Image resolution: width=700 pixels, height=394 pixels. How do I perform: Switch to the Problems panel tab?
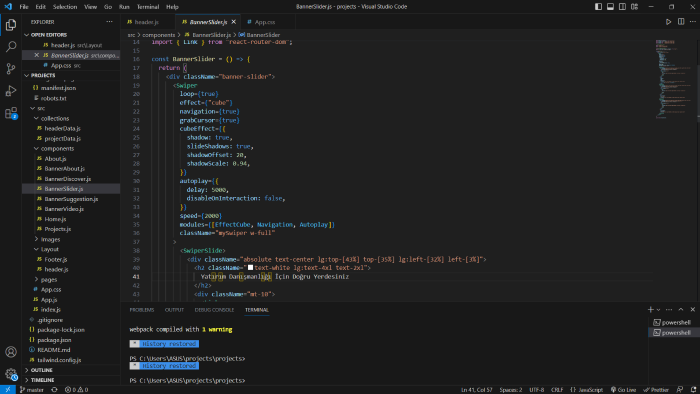(142, 310)
